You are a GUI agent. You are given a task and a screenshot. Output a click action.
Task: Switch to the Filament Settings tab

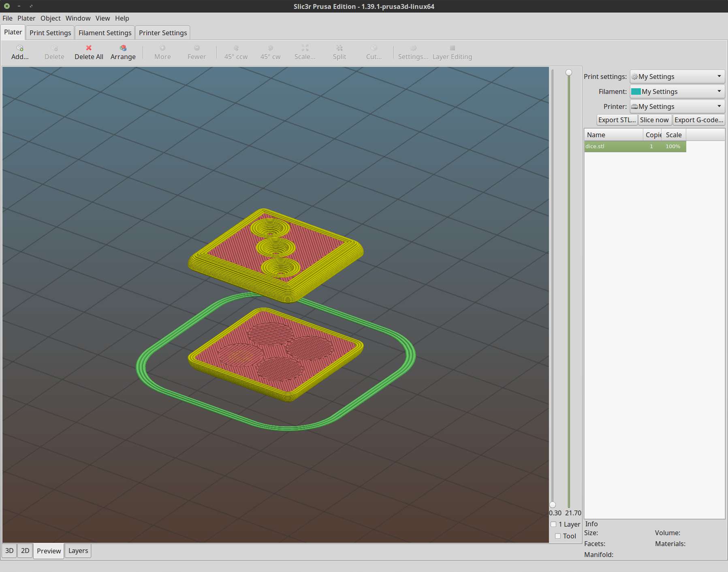105,33
